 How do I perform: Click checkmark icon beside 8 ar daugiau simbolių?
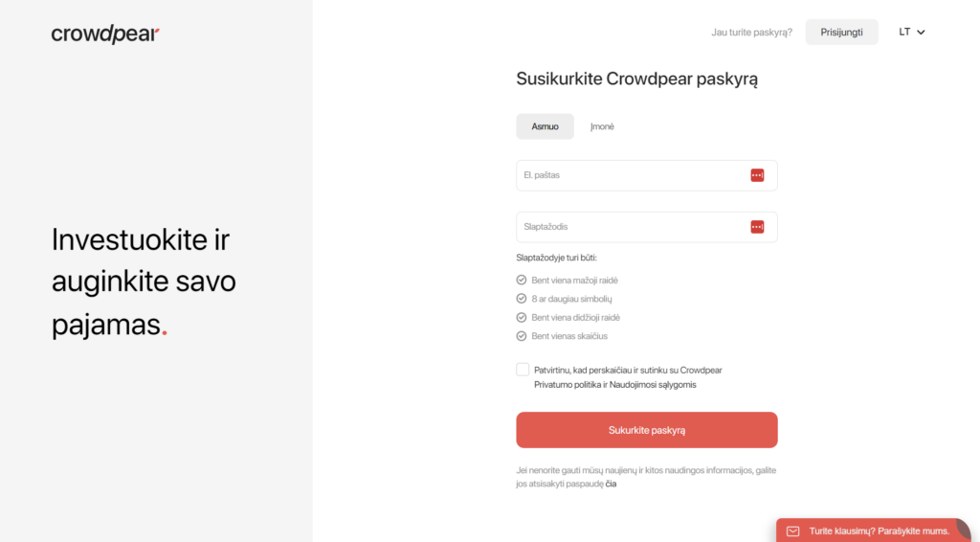(x=522, y=299)
